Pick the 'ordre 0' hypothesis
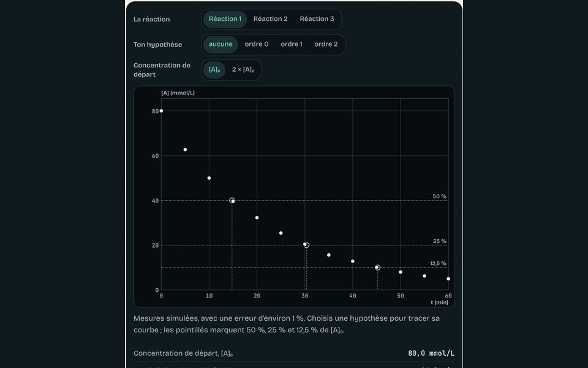 point(257,44)
